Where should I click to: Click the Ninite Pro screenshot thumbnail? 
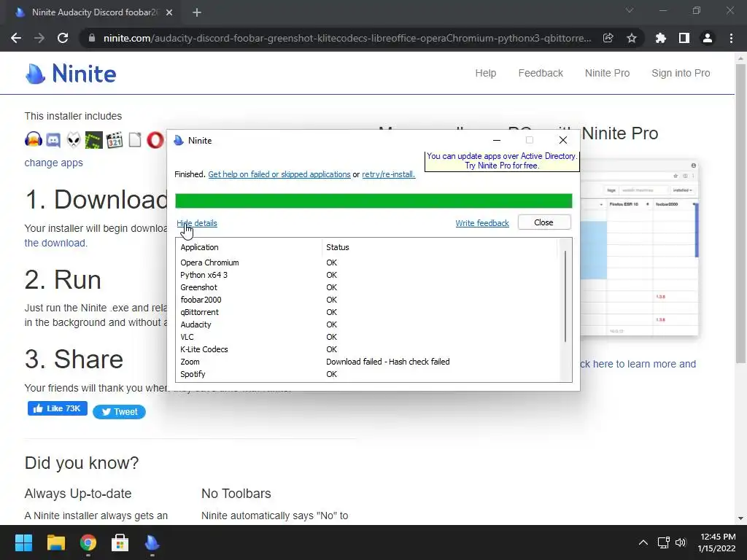639,248
